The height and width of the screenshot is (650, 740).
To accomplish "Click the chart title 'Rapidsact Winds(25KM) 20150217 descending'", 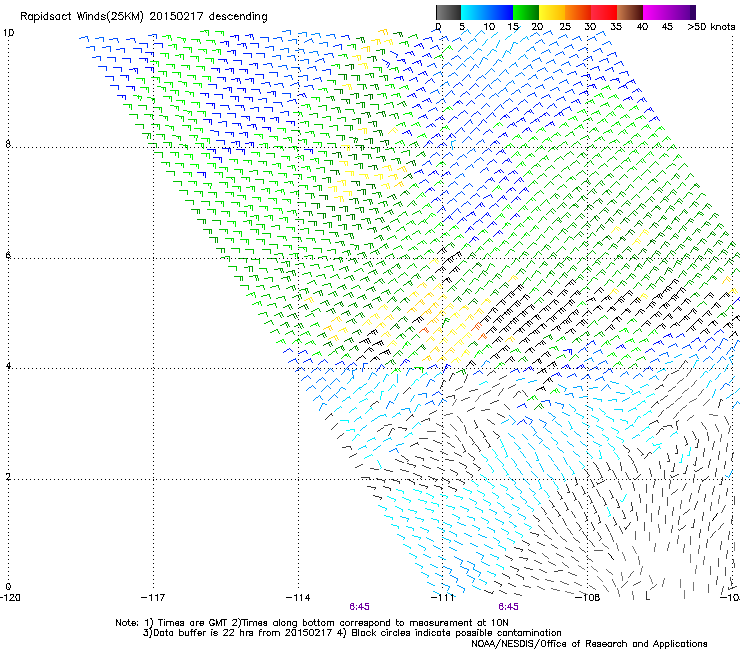I will 143,17.
